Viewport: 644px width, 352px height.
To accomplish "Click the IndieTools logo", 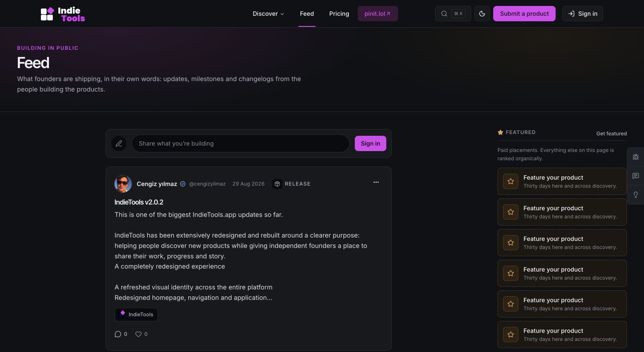I will click(x=63, y=14).
